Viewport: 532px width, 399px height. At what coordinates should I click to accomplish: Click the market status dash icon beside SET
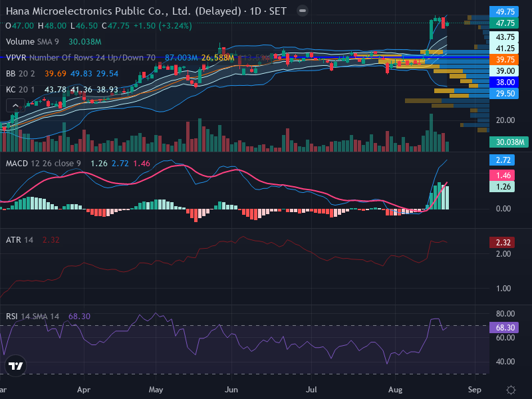(x=303, y=11)
